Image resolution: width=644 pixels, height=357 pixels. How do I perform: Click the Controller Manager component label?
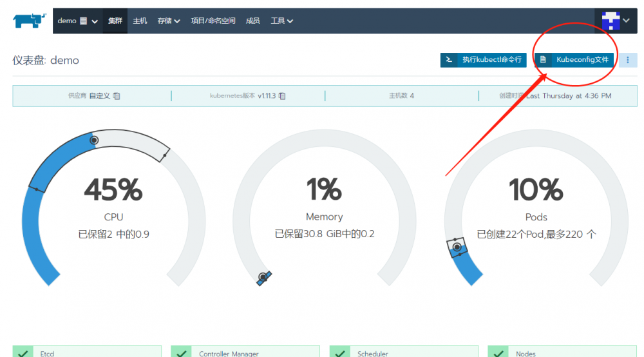point(229,354)
